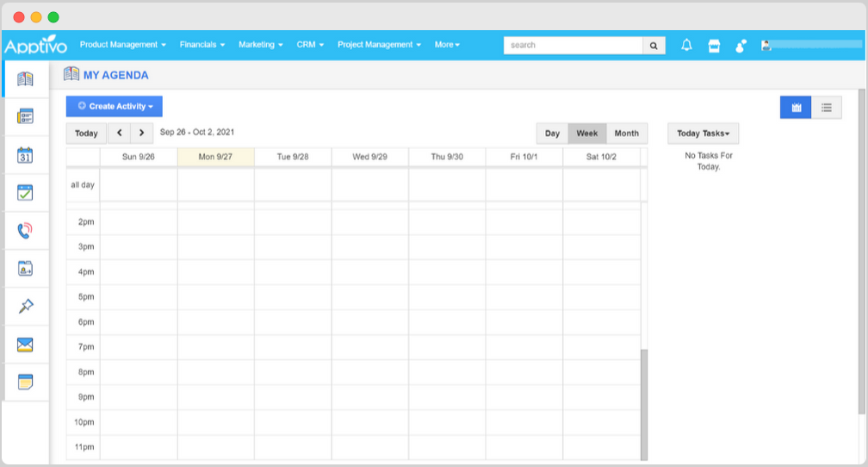This screenshot has height=467, width=868.
Task: Switch to calendar view toggle
Action: [x=796, y=108]
